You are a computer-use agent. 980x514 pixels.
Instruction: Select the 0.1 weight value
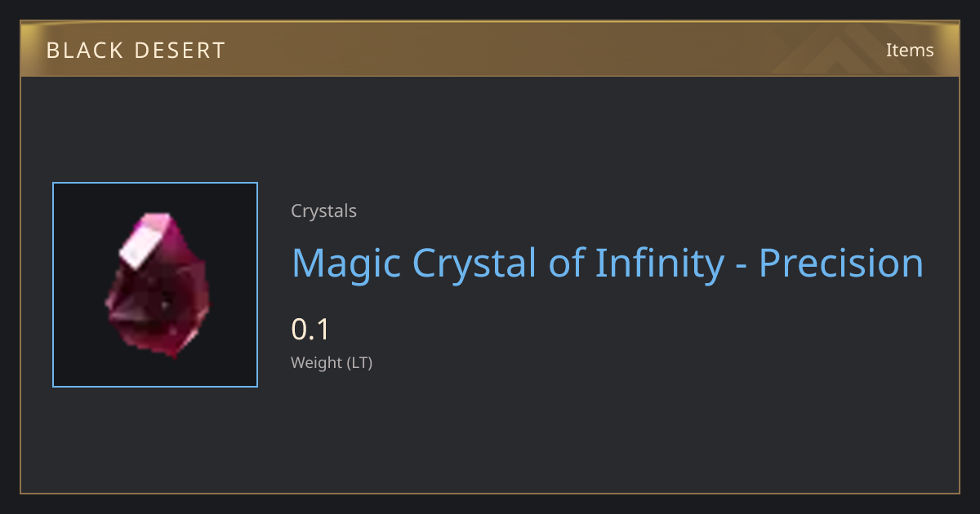pyautogui.click(x=310, y=330)
